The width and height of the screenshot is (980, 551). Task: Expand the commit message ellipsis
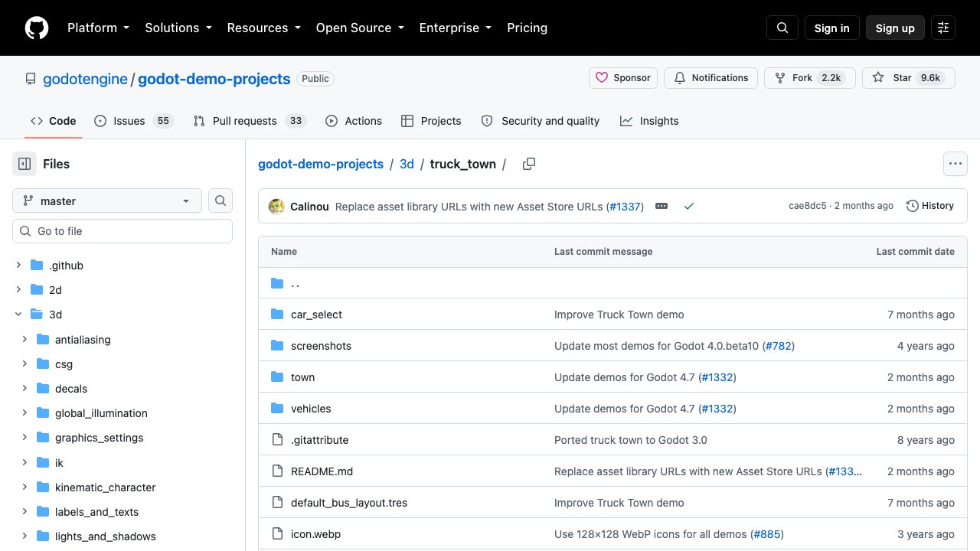[x=661, y=206]
